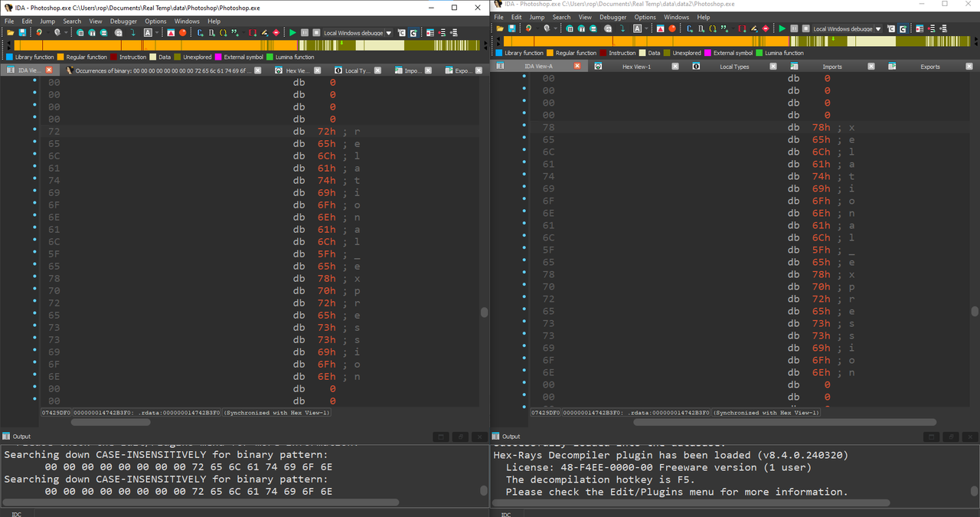The height and width of the screenshot is (517, 980).
Task: Click red breakpoint diamond icon in right window
Action: click(765, 28)
